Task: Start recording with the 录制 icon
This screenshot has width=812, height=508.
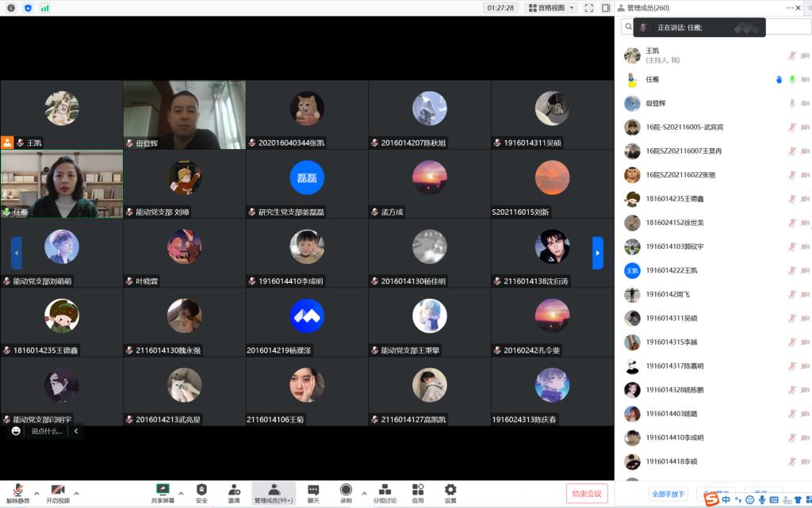Action: tap(346, 493)
